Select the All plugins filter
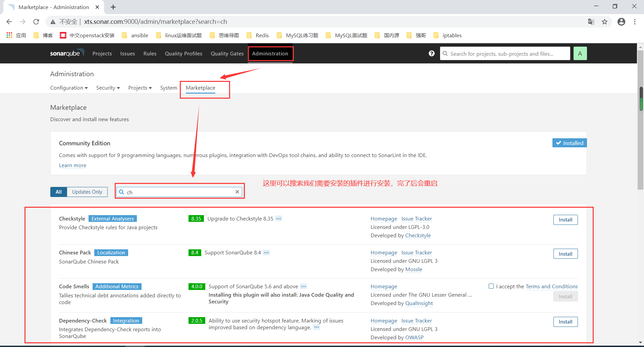644x347 pixels. tap(59, 192)
